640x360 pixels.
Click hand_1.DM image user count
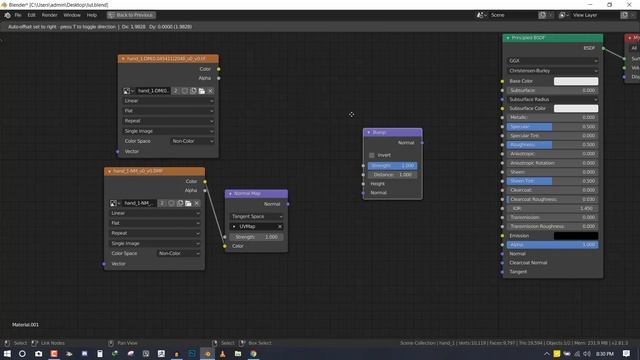176,91
